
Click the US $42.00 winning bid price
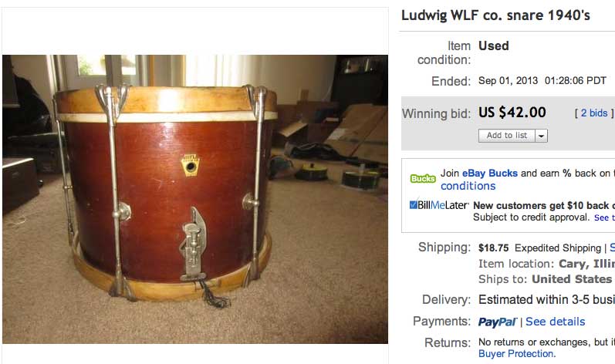click(x=512, y=113)
